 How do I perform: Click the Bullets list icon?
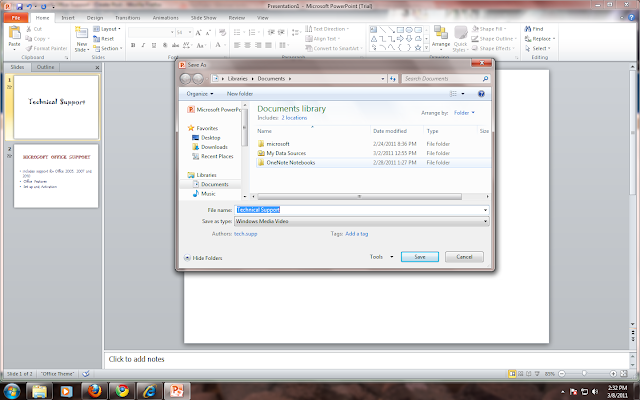(237, 32)
